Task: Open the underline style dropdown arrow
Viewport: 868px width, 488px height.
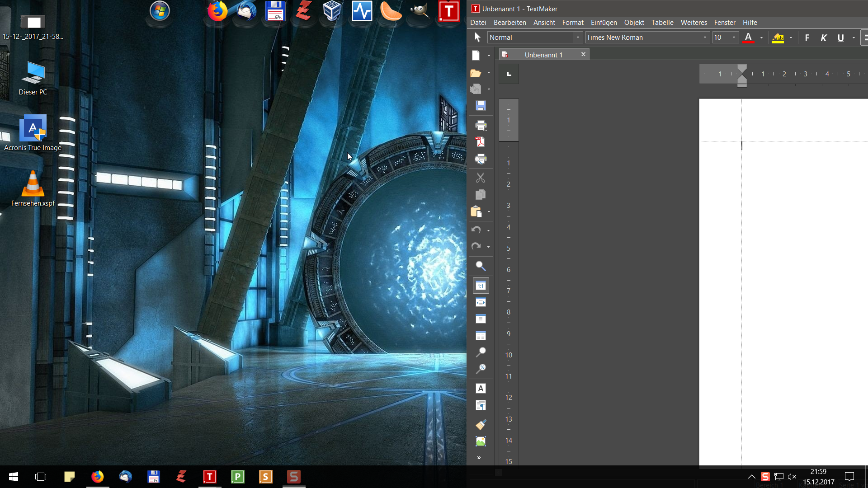Action: [854, 38]
